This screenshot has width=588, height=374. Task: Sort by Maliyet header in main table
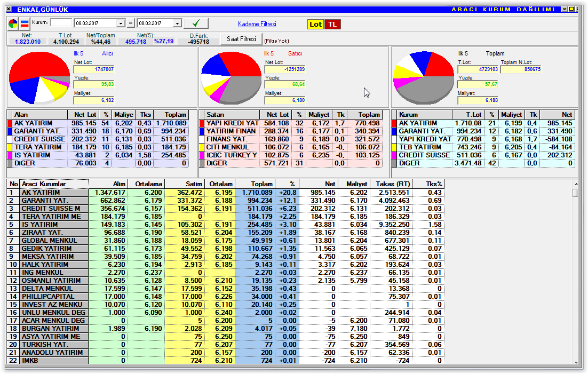point(354,184)
